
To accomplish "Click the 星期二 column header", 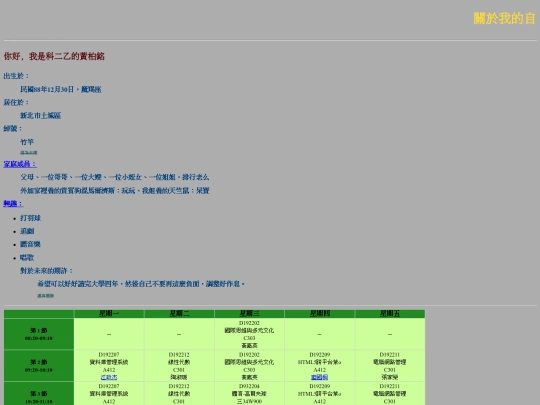I will click(179, 313).
